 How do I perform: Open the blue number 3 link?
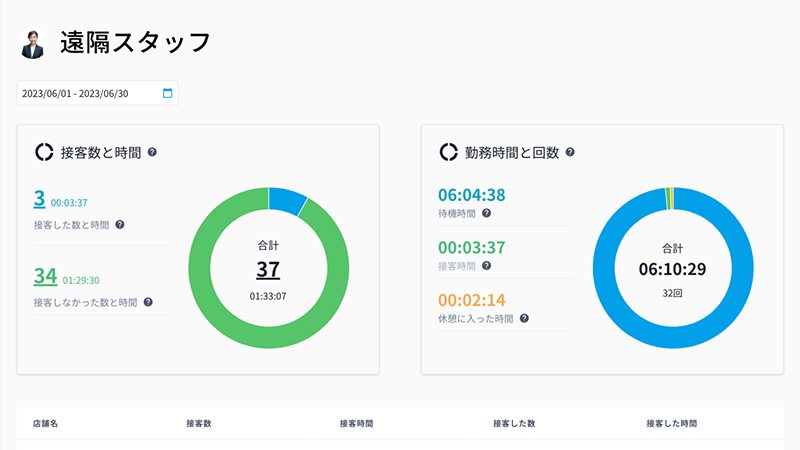pos(38,199)
